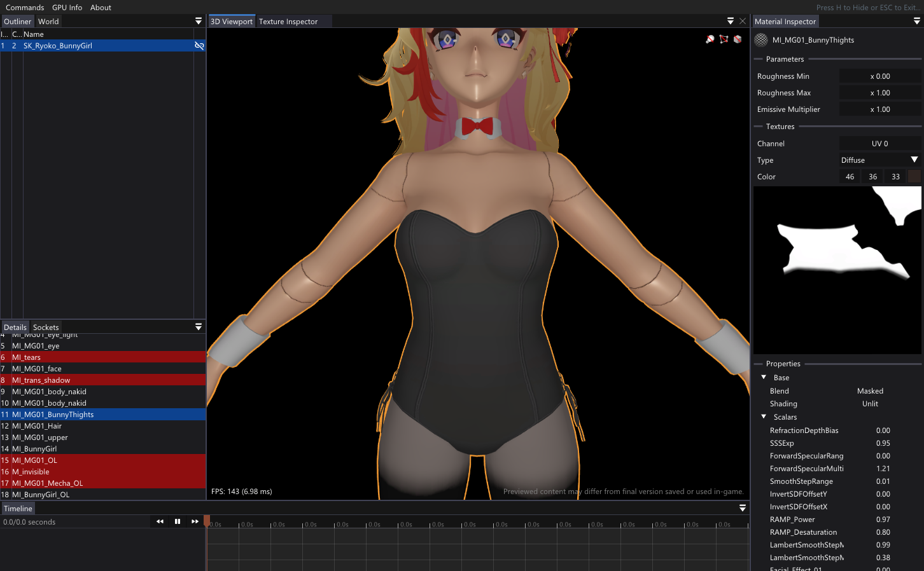Switch to the Sockets tab

coord(46,327)
